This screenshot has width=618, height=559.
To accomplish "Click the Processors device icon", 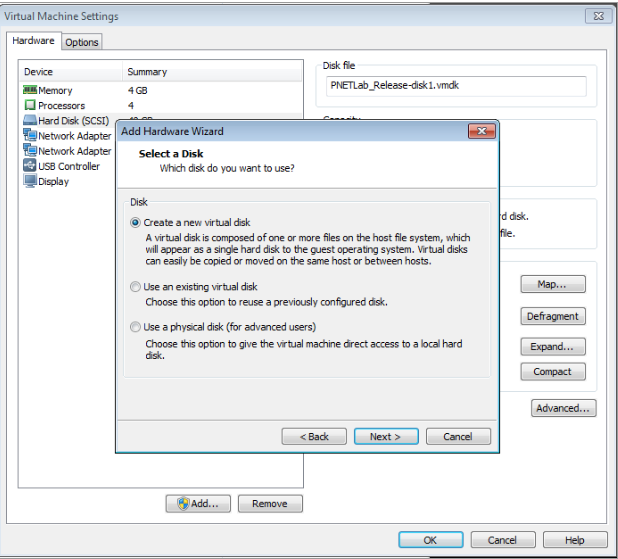I will click(x=30, y=105).
